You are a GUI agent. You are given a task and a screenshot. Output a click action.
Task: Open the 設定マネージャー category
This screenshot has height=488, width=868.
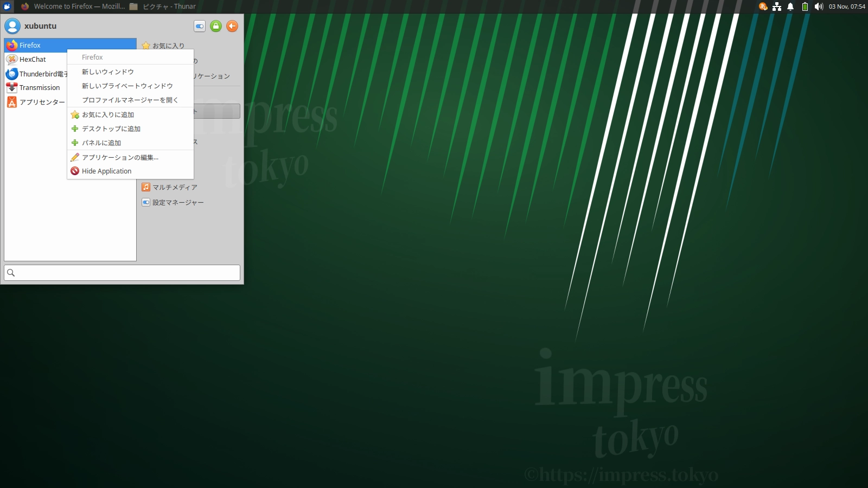190,202
